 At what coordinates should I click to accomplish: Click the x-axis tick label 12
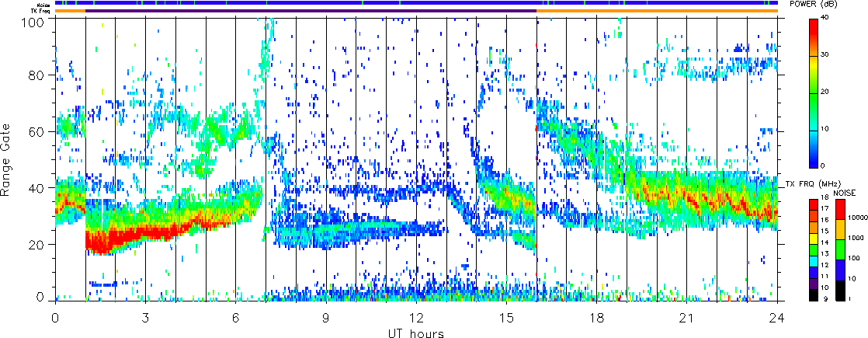tap(416, 318)
